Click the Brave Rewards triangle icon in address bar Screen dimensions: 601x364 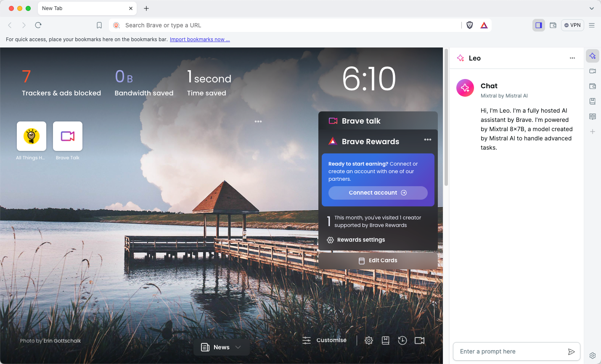[484, 25]
